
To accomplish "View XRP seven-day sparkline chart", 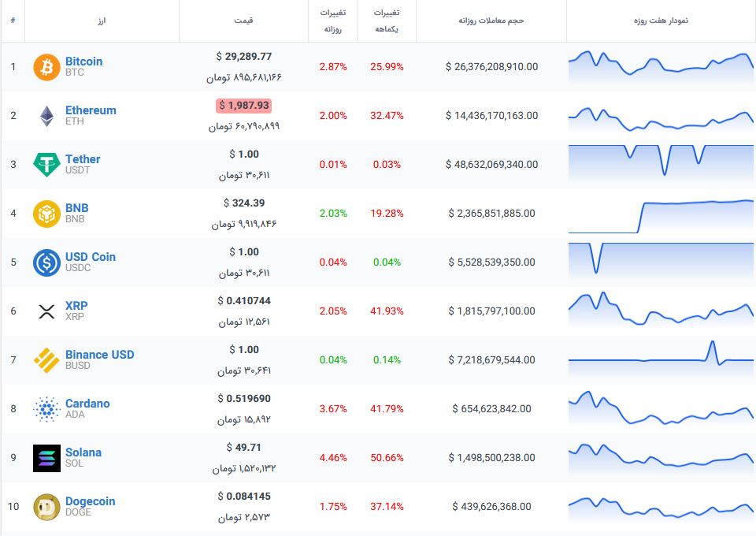I will click(661, 309).
